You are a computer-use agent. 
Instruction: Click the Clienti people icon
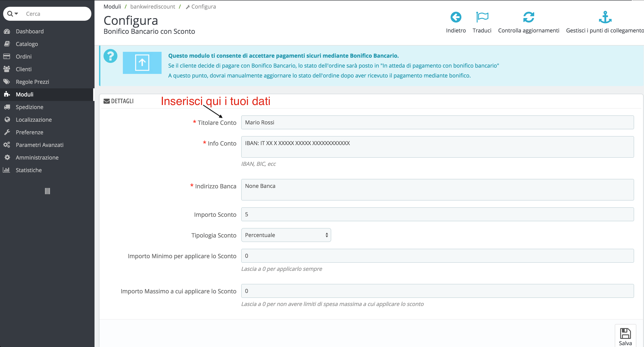7,69
